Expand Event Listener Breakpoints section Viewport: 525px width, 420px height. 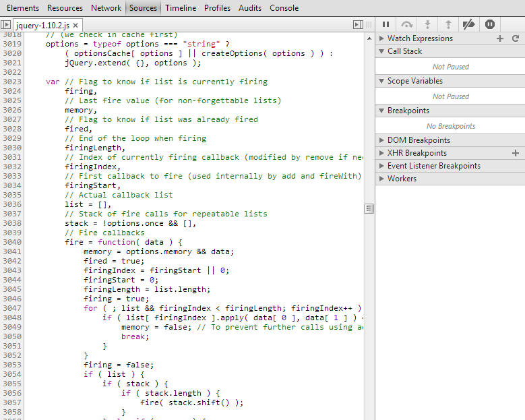coord(381,166)
